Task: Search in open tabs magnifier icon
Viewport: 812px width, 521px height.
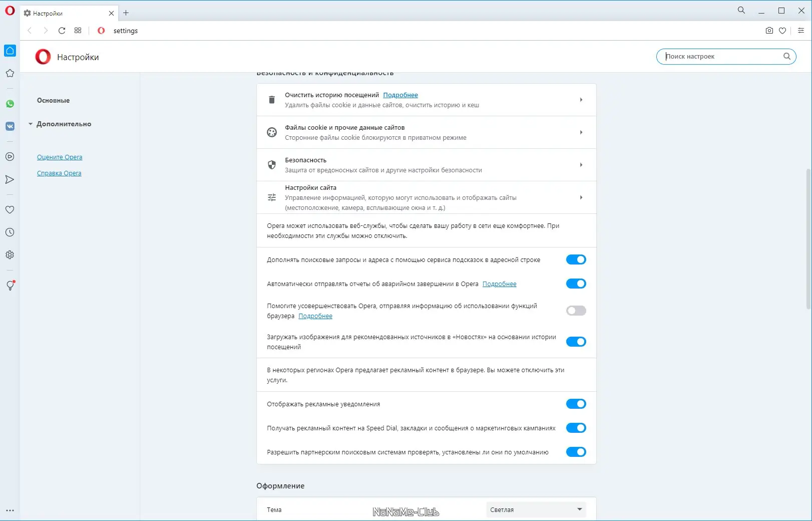Action: 741,10
